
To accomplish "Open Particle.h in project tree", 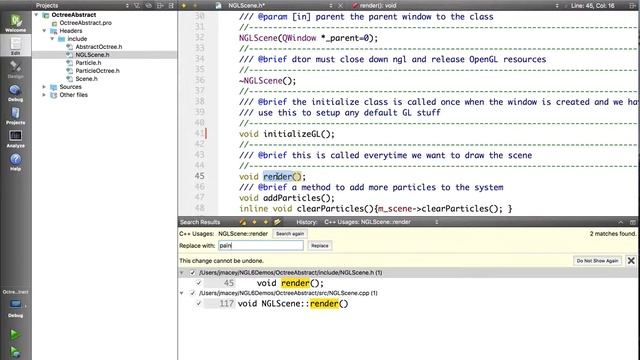I will 88,63.
